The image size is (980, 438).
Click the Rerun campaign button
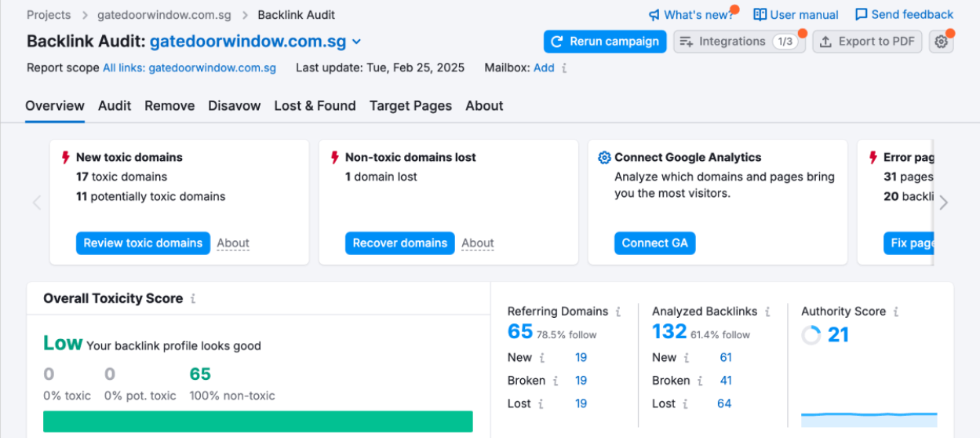coord(604,42)
